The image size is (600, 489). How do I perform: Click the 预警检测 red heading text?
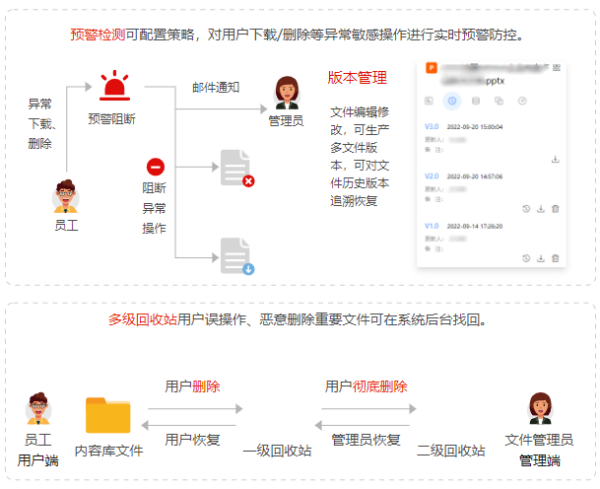point(98,34)
